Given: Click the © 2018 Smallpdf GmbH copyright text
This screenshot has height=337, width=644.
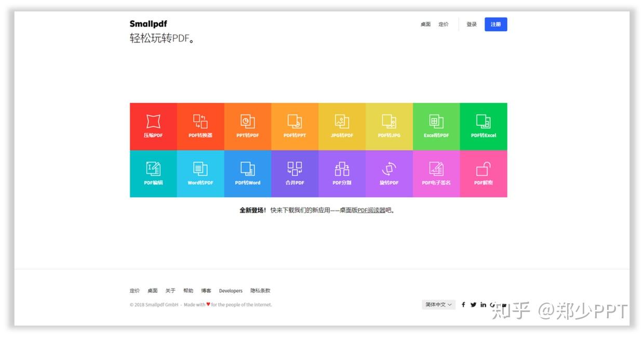Looking at the screenshot, I should click(154, 305).
